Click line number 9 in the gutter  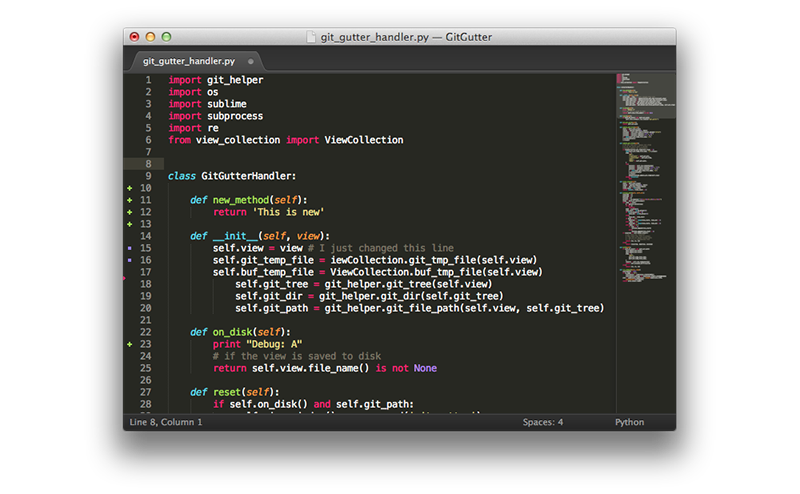(x=148, y=176)
